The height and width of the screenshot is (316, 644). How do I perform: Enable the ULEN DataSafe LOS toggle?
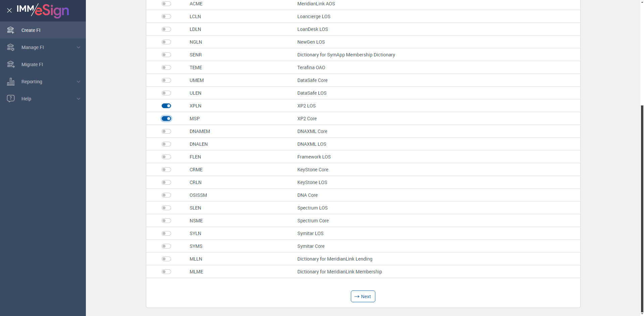click(166, 93)
